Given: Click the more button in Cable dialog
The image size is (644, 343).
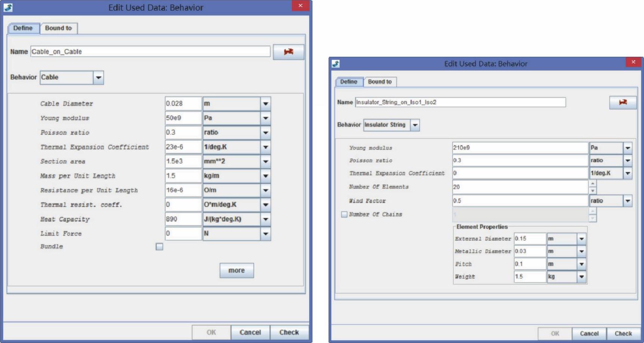Looking at the screenshot, I should (236, 270).
